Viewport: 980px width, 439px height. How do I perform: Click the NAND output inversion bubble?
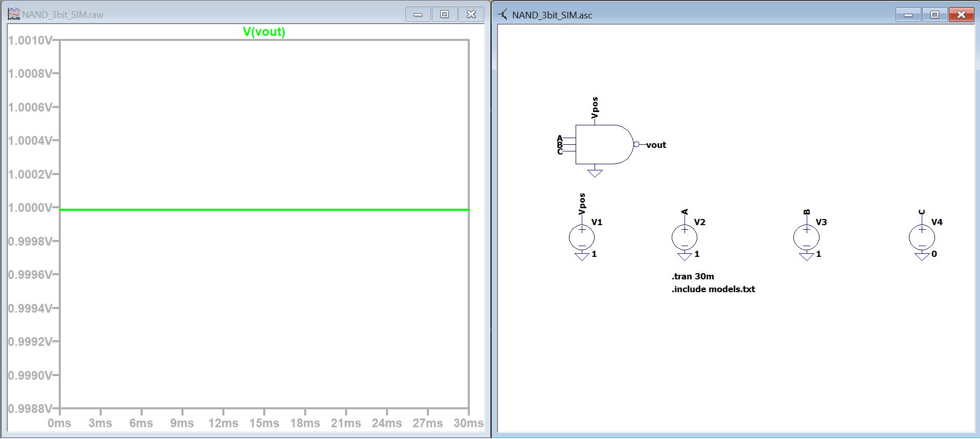(x=636, y=145)
